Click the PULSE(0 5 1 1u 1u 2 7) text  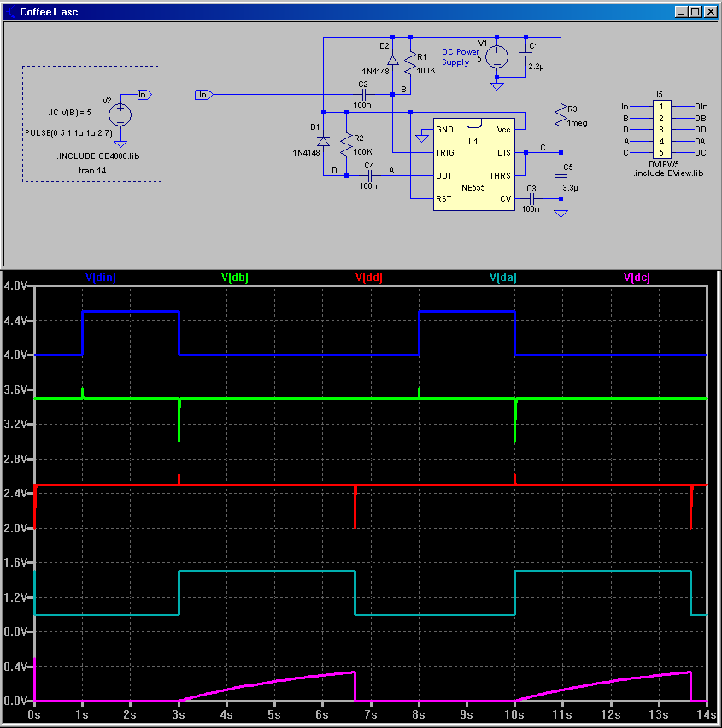[68, 132]
